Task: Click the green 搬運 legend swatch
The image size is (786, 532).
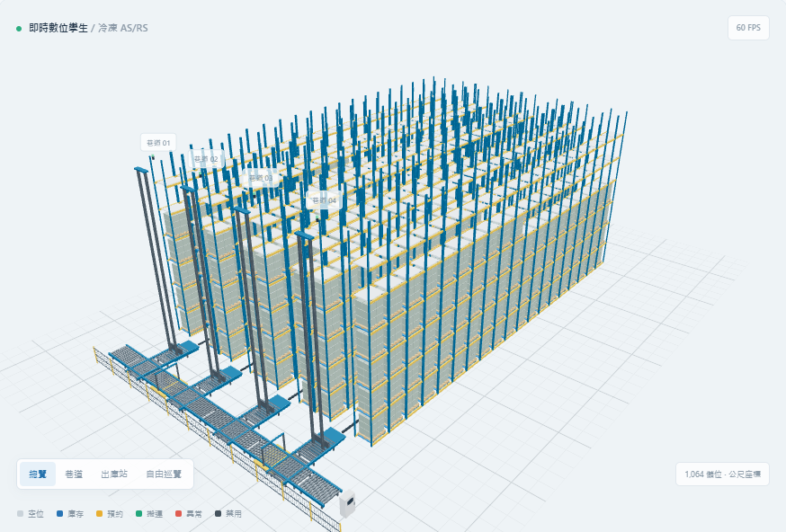Action: [138, 513]
